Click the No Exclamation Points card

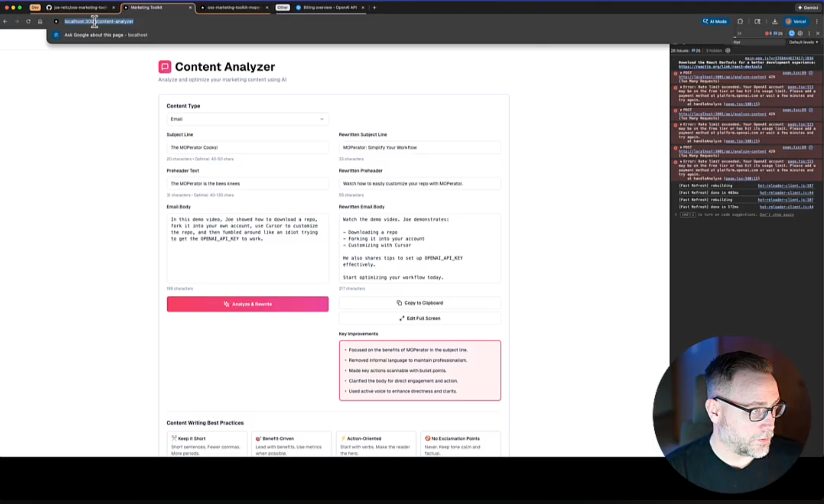click(x=461, y=444)
